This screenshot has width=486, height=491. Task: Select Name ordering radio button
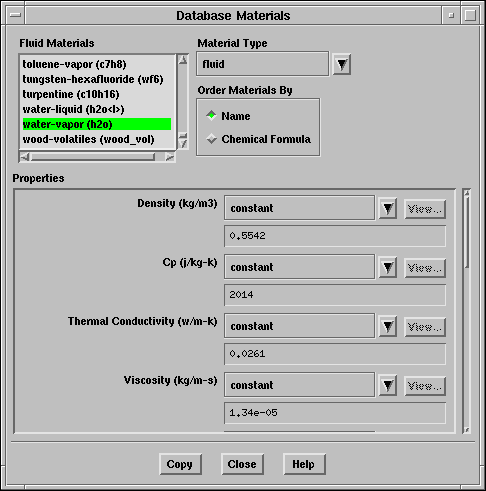point(211,116)
